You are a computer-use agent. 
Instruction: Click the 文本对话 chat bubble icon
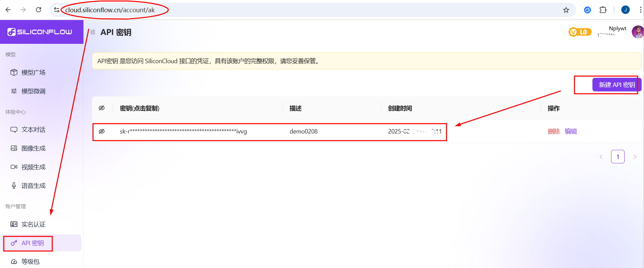pyautogui.click(x=14, y=129)
